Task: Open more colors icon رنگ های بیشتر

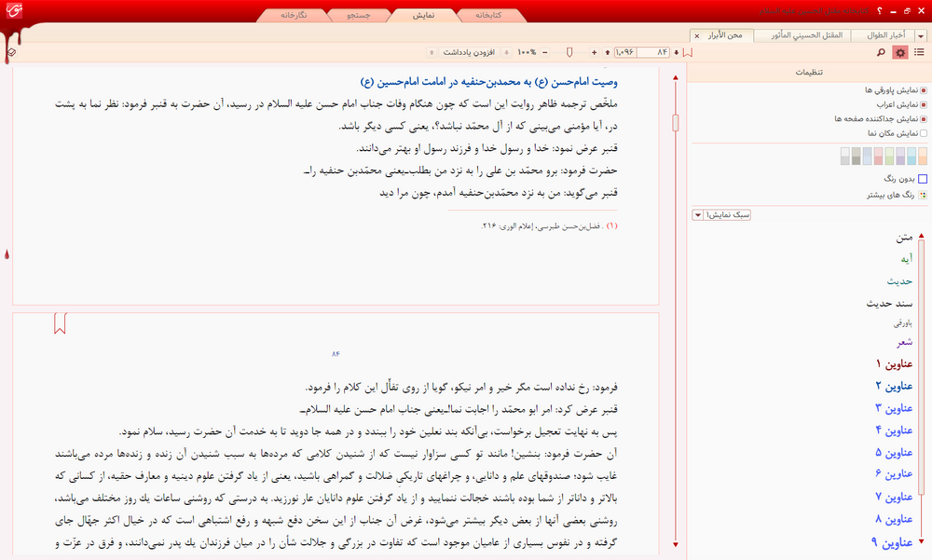Action: [x=923, y=195]
